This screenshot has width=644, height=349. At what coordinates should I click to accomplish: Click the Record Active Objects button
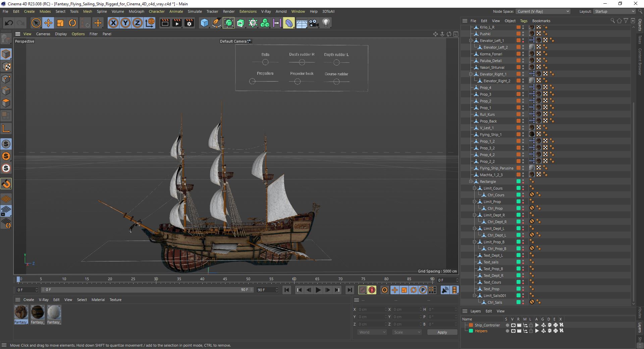[363, 290]
